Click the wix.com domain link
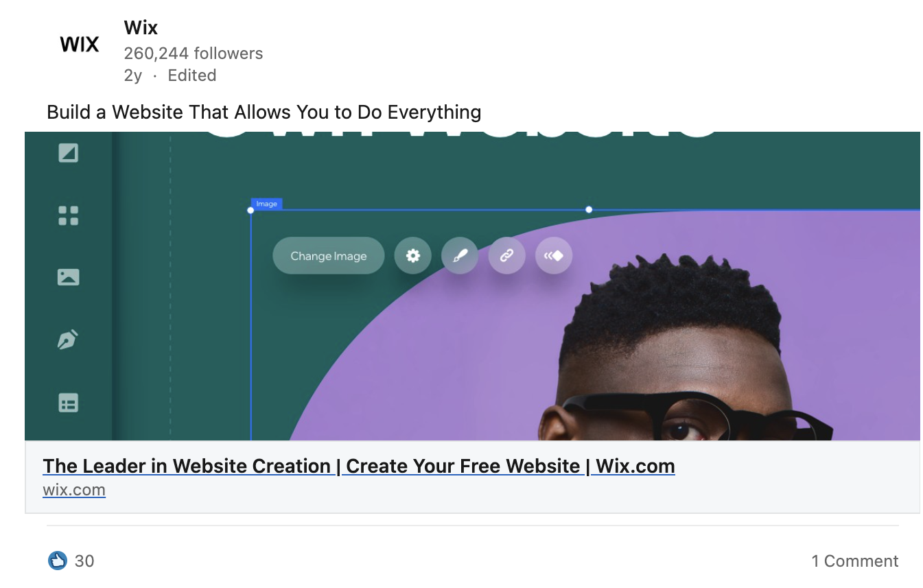Image resolution: width=923 pixels, height=588 pixels. pyautogui.click(x=74, y=490)
